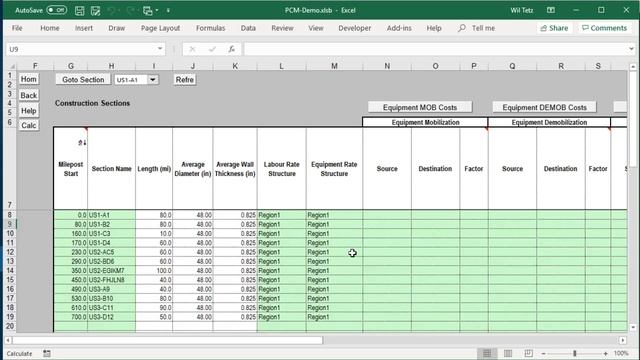
Task: Click the horizontal scrollbar left arrow
Action: 8,340
